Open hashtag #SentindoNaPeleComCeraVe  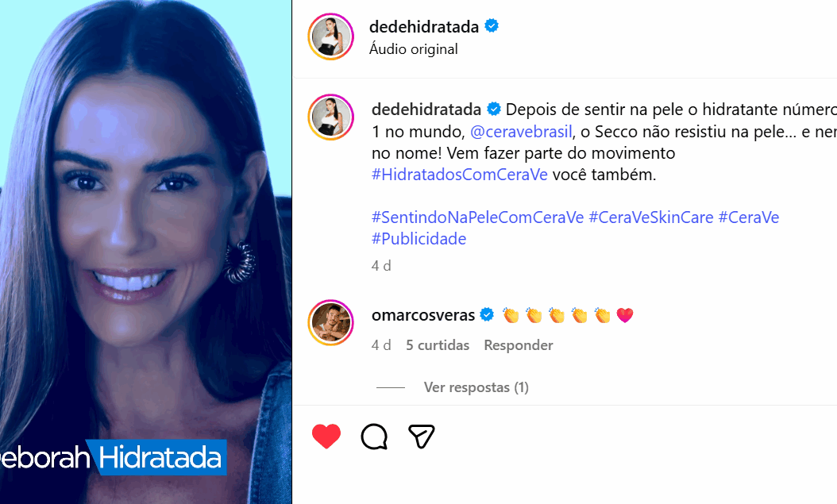478,217
